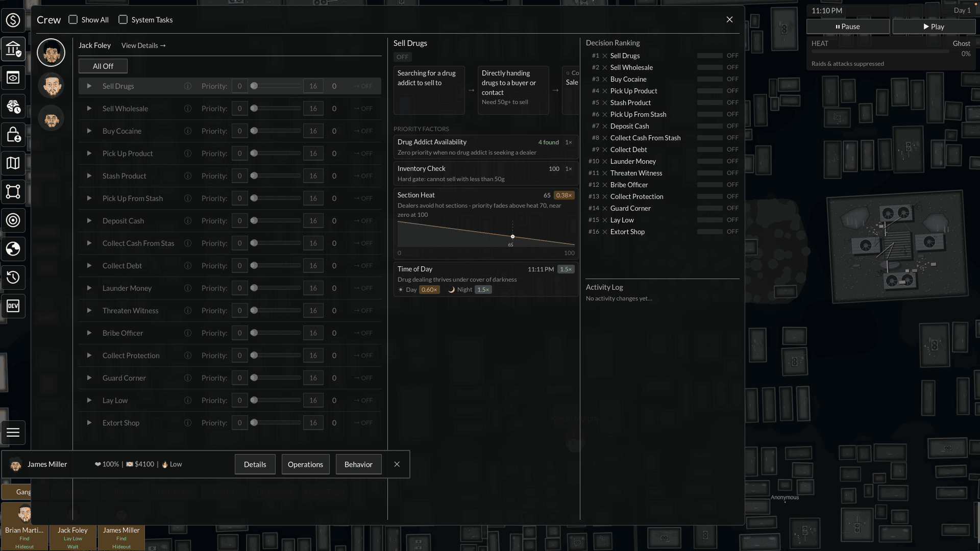Image resolution: width=980 pixels, height=551 pixels.
Task: Enable the System Tasks checkbox
Action: point(123,19)
